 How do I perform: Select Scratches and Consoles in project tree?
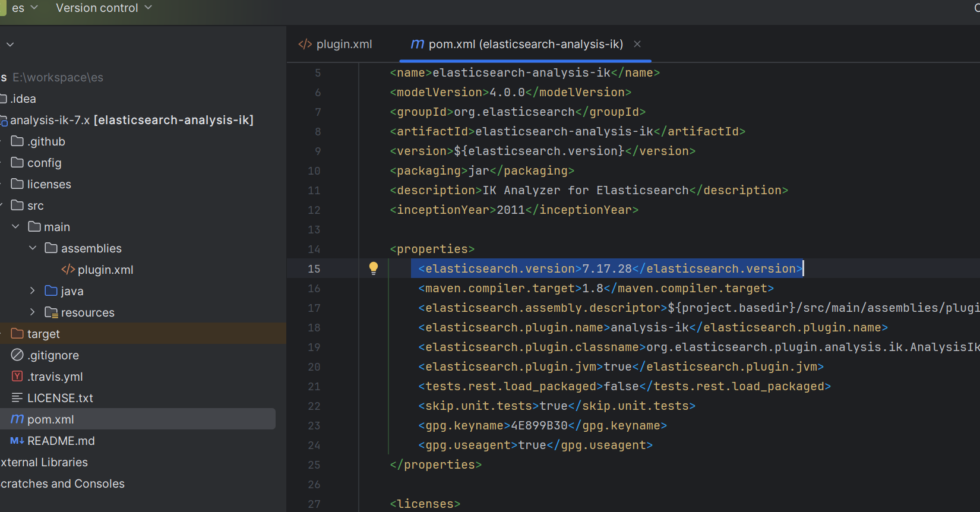pyautogui.click(x=62, y=483)
